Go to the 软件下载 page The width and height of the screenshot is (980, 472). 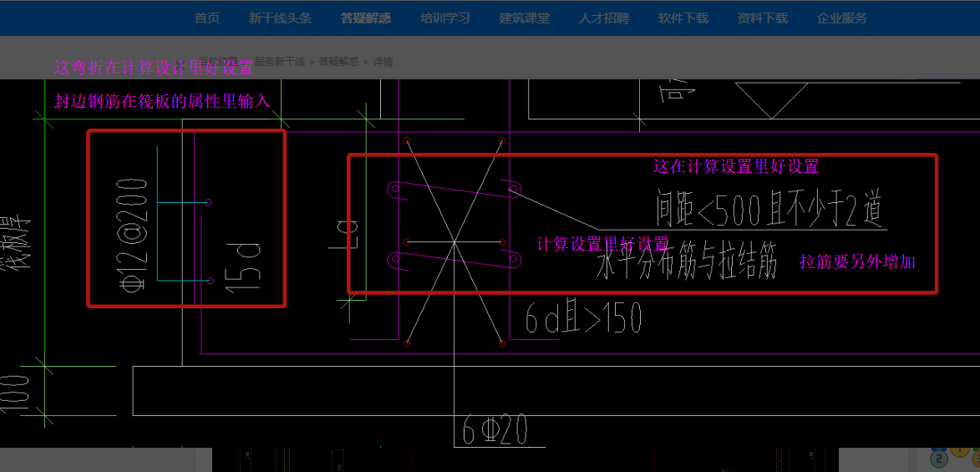(x=683, y=18)
